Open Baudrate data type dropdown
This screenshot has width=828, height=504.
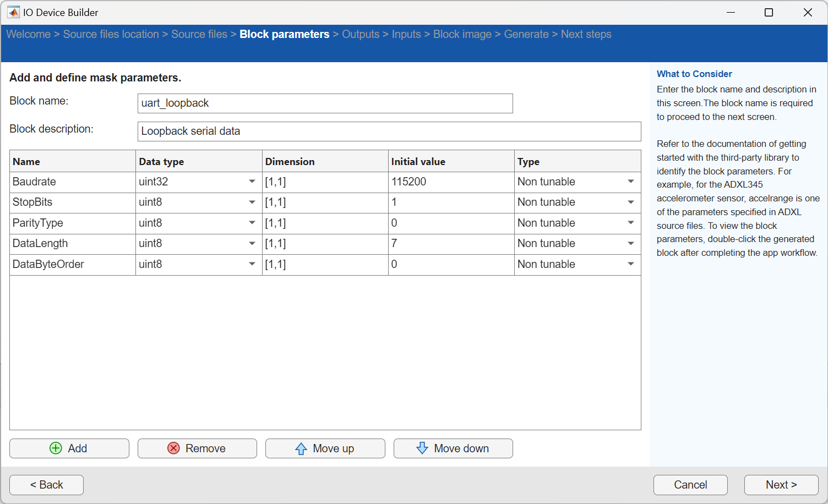[x=252, y=182]
